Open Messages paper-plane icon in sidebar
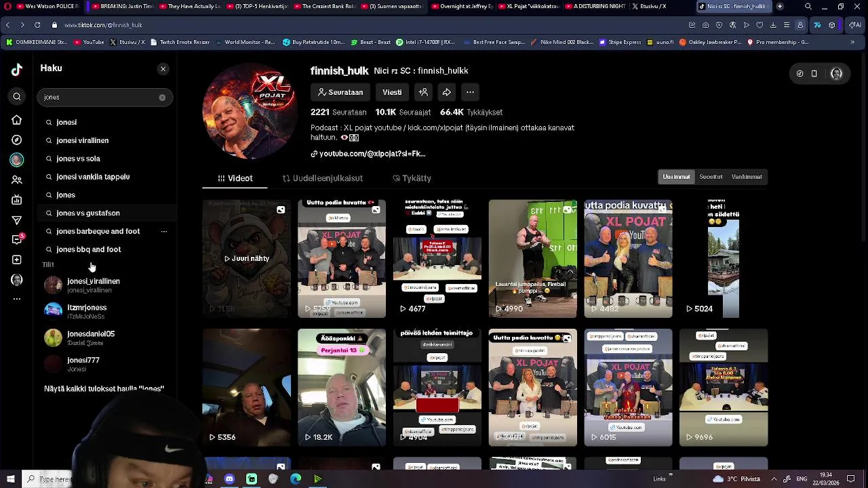This screenshot has height=488, width=868. [x=17, y=220]
